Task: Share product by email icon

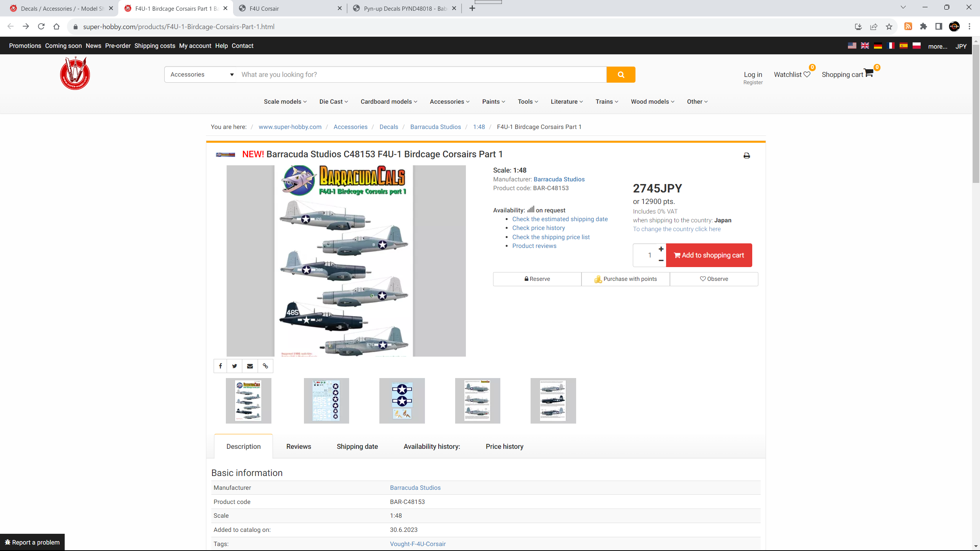Action: coord(250,366)
